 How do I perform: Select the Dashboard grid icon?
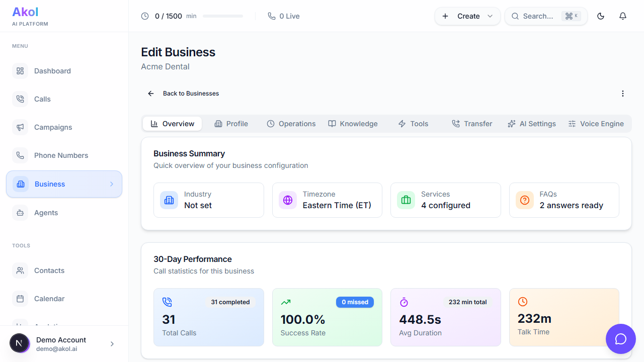20,71
